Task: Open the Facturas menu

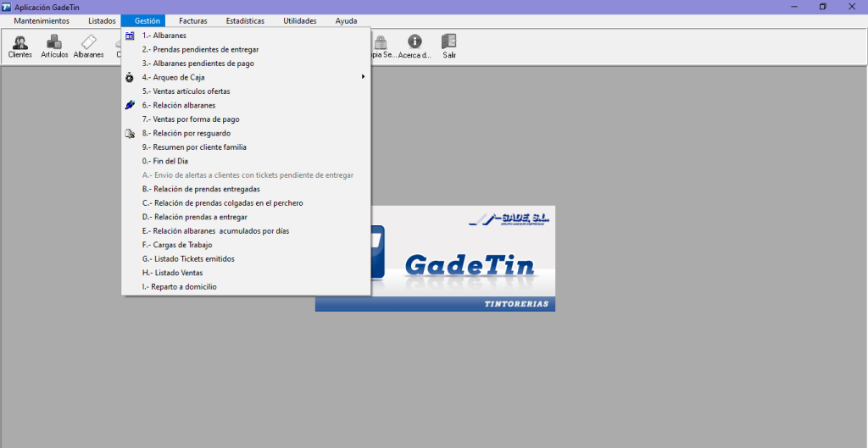Action: (x=192, y=20)
